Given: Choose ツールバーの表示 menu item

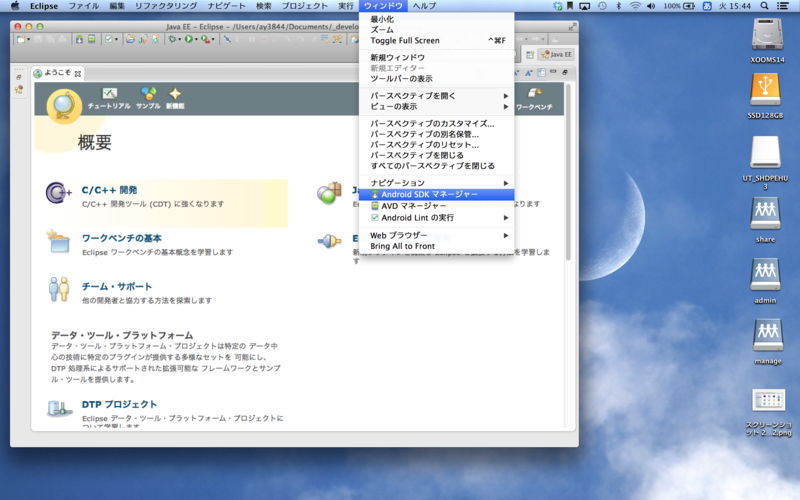Looking at the screenshot, I should 436,79.
